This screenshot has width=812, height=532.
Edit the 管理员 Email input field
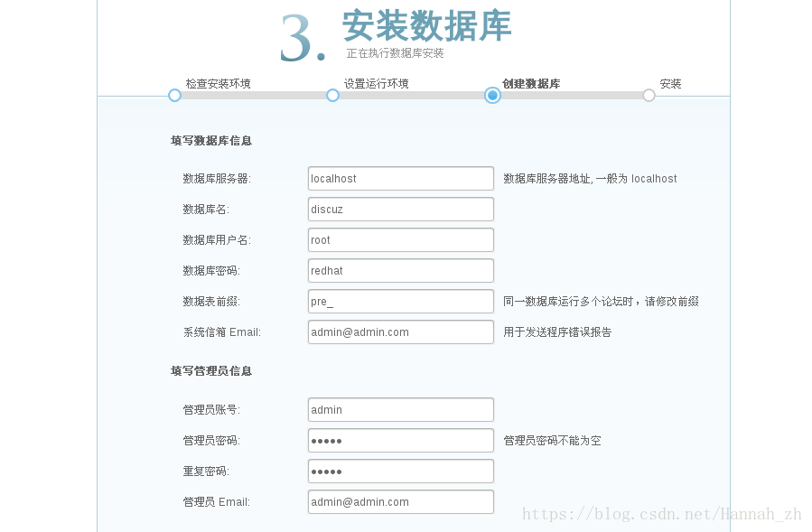pyautogui.click(x=401, y=502)
